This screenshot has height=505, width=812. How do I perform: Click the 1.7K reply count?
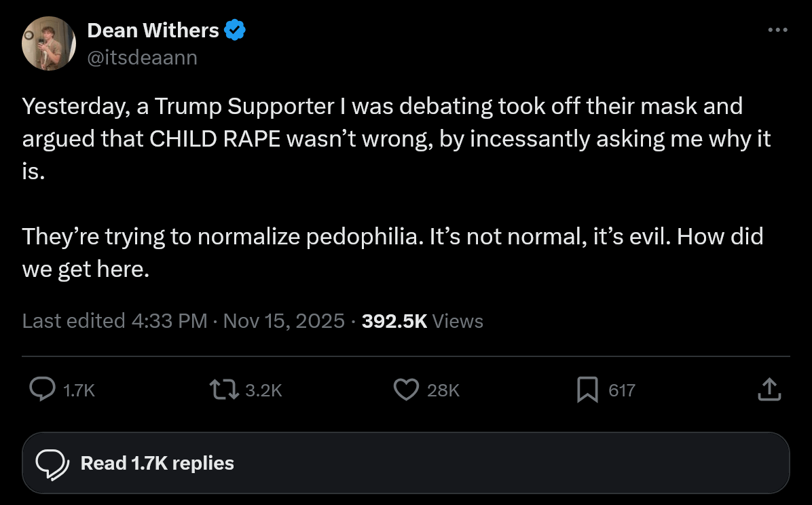[x=78, y=390]
